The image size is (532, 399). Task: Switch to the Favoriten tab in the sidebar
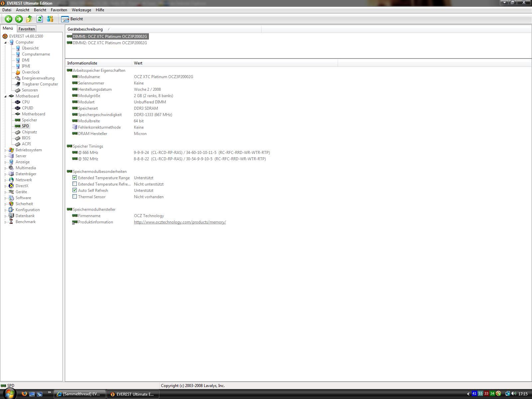pos(27,29)
